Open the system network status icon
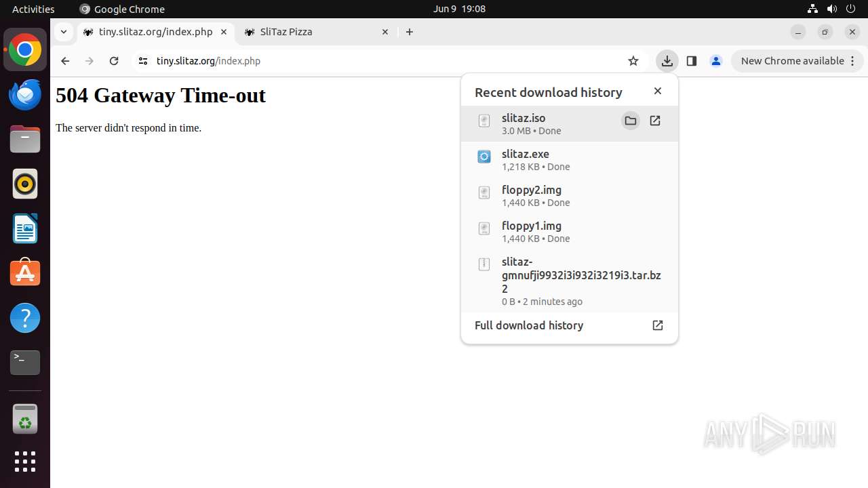This screenshot has width=868, height=488. pyautogui.click(x=812, y=9)
